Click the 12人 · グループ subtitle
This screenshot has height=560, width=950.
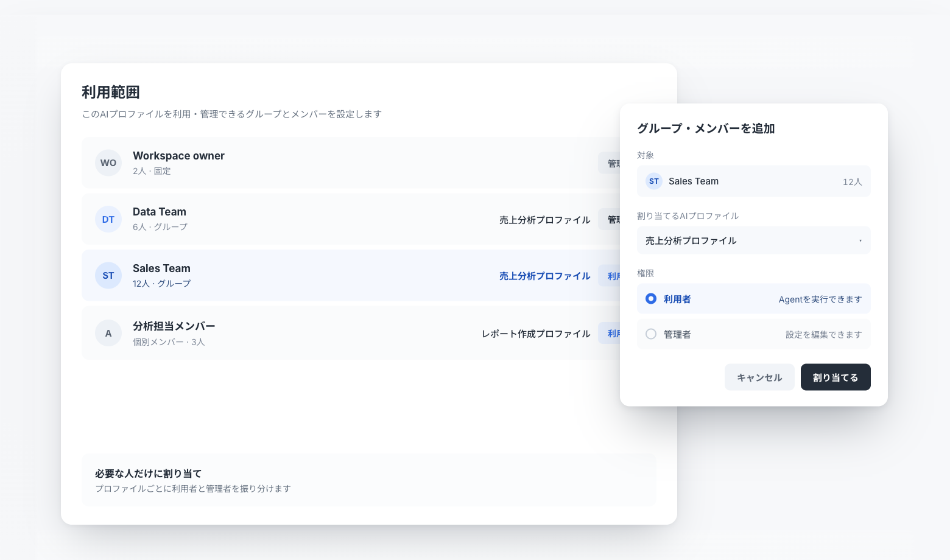[x=162, y=284]
